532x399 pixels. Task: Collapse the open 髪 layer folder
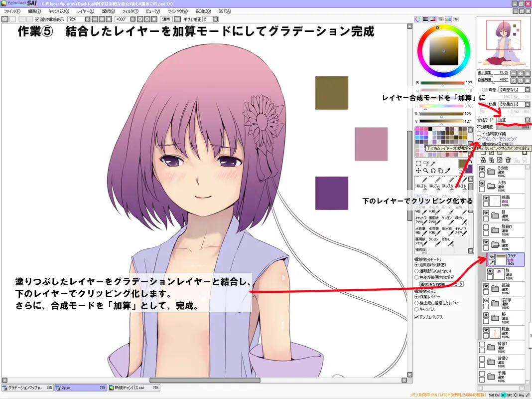click(x=495, y=244)
